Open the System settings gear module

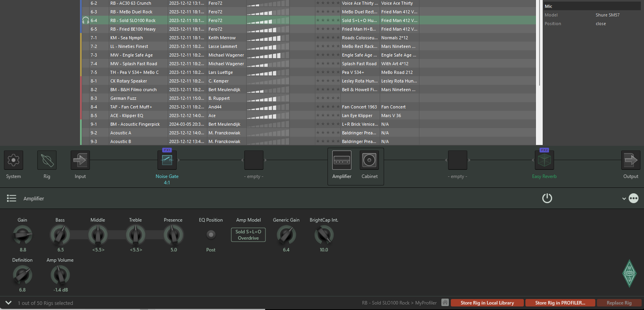pyautogui.click(x=13, y=160)
